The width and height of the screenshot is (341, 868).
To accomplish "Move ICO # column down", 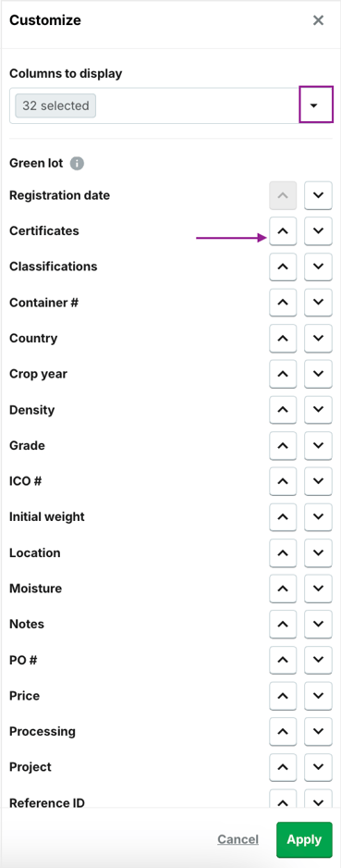I will tap(318, 481).
